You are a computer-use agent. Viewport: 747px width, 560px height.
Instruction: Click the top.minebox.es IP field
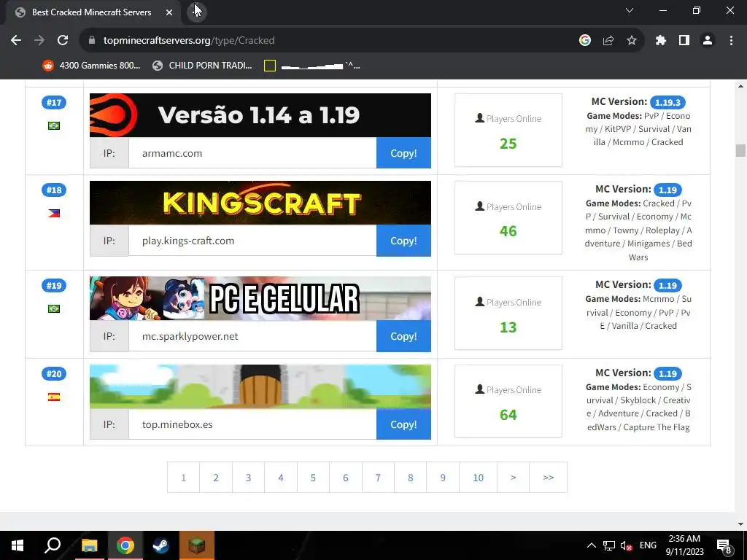(252, 424)
